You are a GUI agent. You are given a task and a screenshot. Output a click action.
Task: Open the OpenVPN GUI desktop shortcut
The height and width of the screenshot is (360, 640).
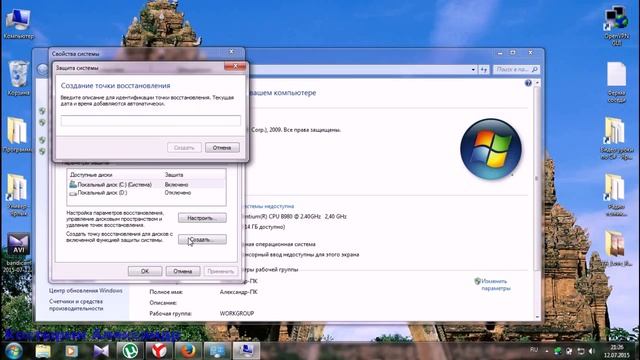[617, 24]
